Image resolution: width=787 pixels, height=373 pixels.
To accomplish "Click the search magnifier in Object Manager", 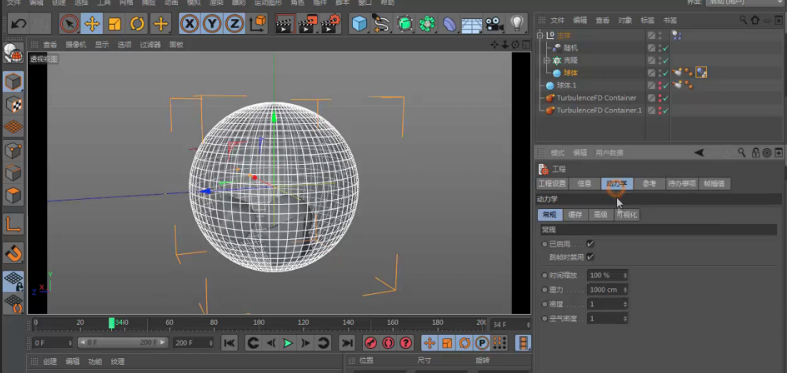I will pos(743,20).
